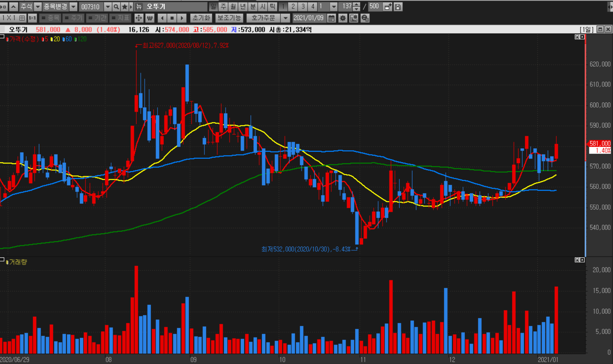Select the 틱 (tick) period button
This screenshot has width=613, height=364.
(272, 7)
